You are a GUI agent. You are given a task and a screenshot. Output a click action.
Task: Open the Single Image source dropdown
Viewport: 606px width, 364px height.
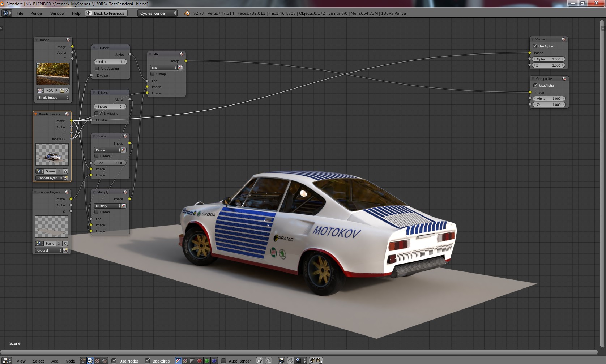pyautogui.click(x=53, y=98)
